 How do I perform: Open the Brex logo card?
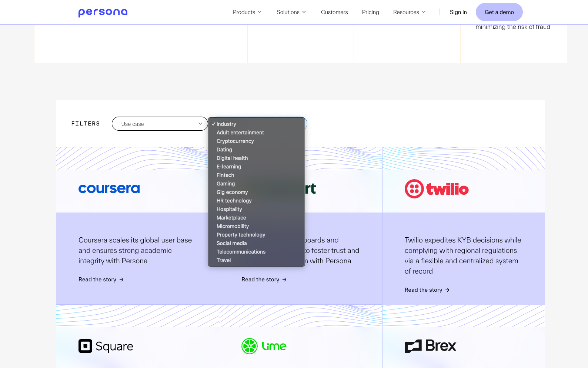pos(430,346)
